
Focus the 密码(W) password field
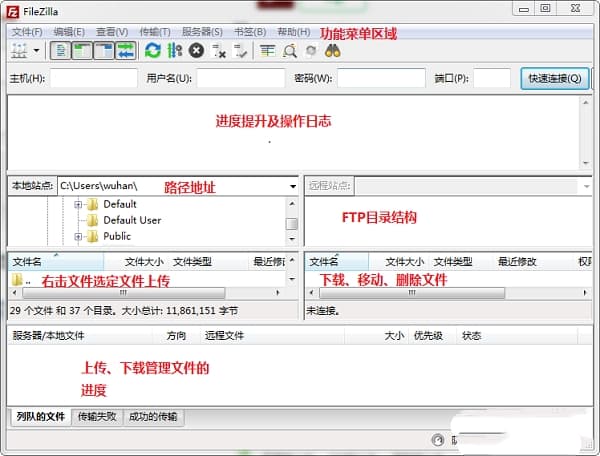tap(381, 78)
